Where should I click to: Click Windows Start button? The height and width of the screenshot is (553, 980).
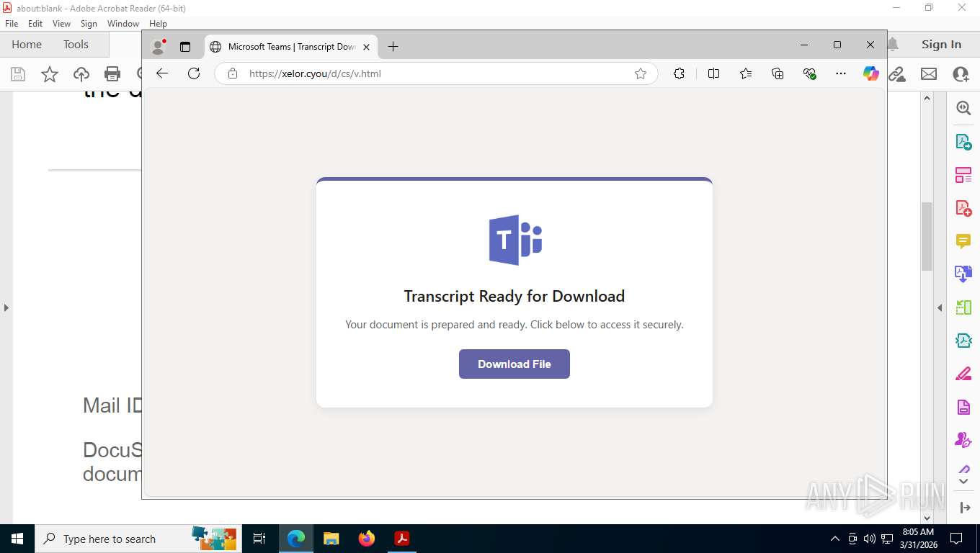coord(17,539)
